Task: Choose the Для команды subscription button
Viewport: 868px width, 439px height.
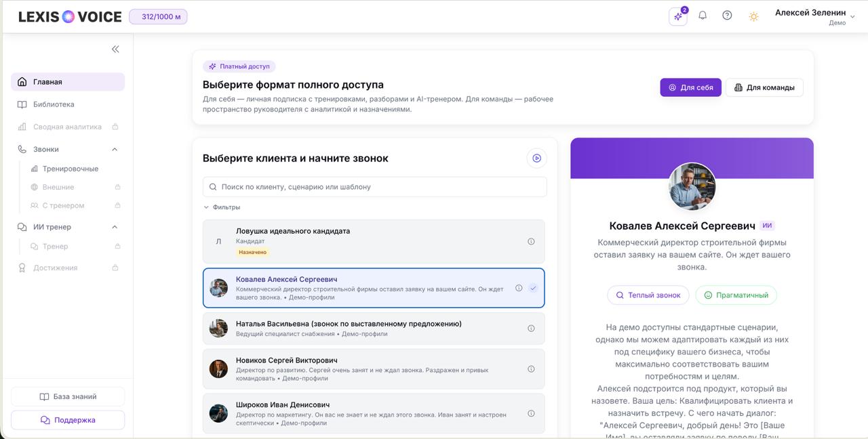Action: pyautogui.click(x=764, y=87)
